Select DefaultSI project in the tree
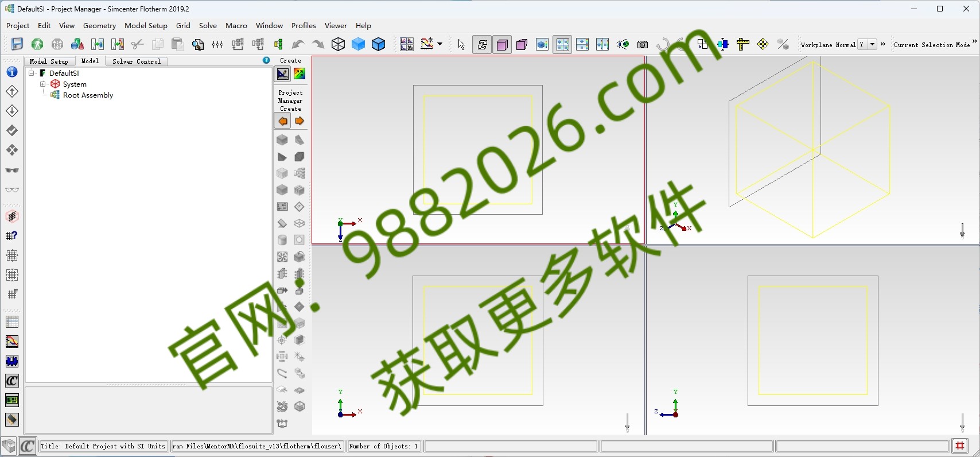 [64, 73]
